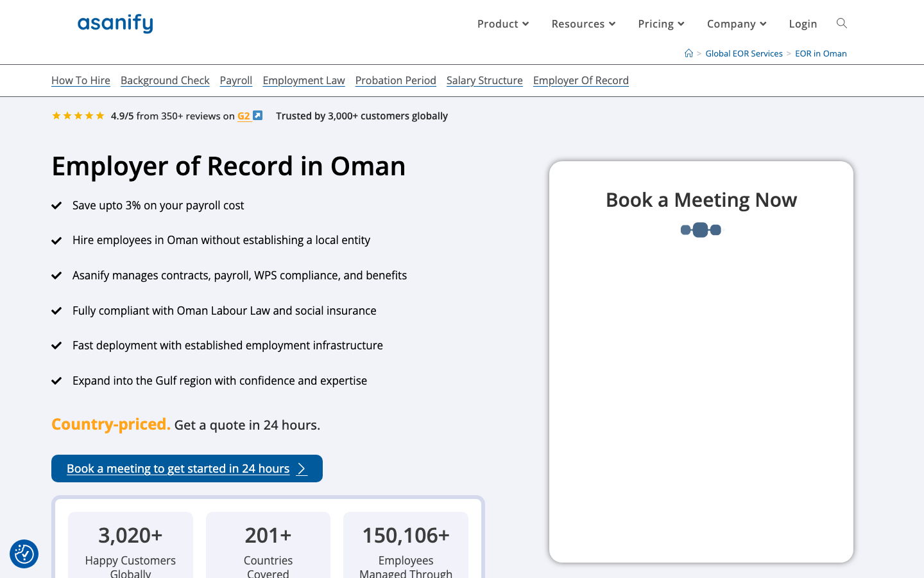The height and width of the screenshot is (578, 924).
Task: Click the asanify logo
Action: click(116, 24)
